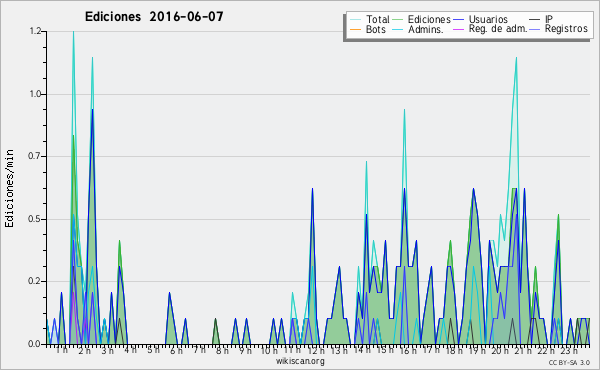Screen dimensions: 600x370
Task: Click the CC BY-SA 3.0 license text
Action: click(x=569, y=362)
